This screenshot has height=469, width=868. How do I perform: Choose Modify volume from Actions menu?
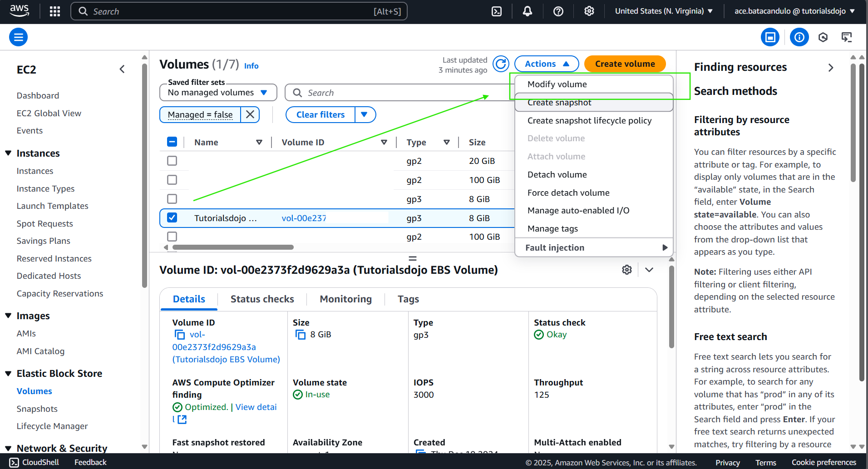[x=594, y=84]
